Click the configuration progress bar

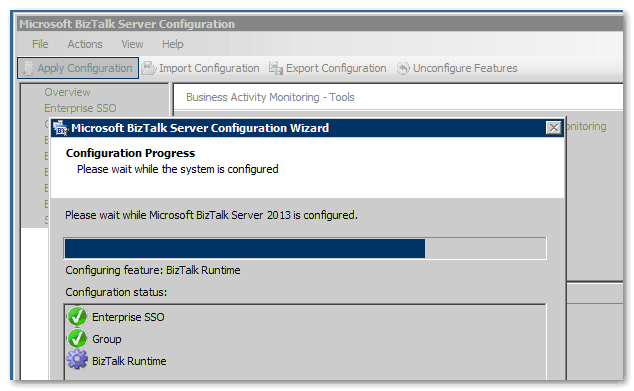pyautogui.click(x=305, y=248)
